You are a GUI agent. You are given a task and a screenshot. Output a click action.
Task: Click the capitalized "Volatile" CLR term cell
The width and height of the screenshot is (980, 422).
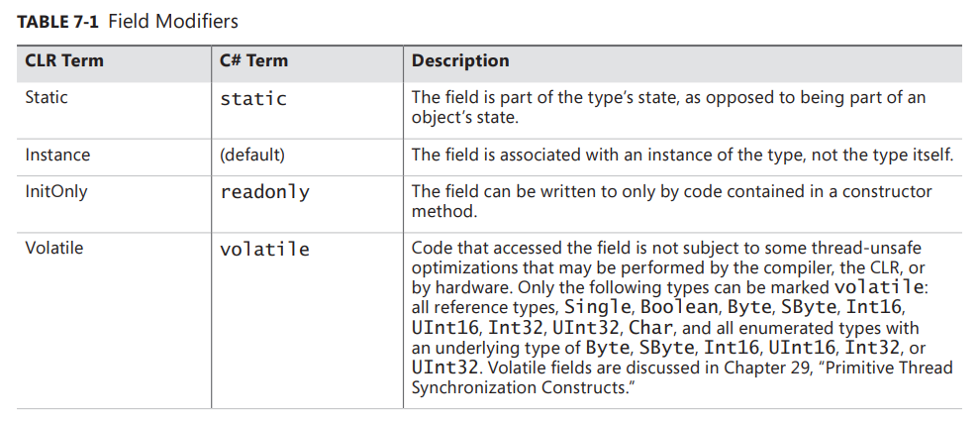click(x=54, y=248)
